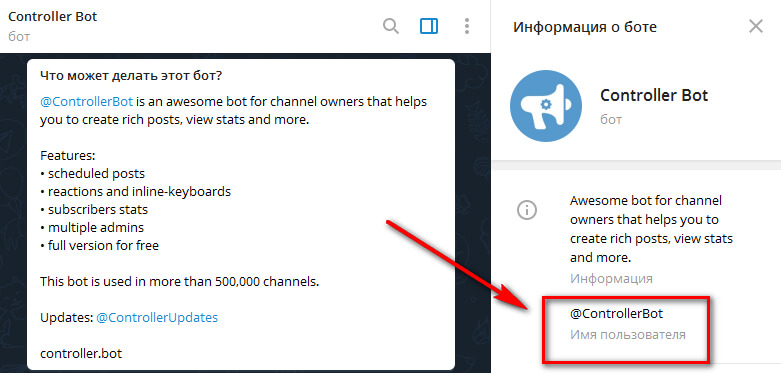Close the bot information panel
Viewport: 781px width, 373px height.
pyautogui.click(x=756, y=26)
